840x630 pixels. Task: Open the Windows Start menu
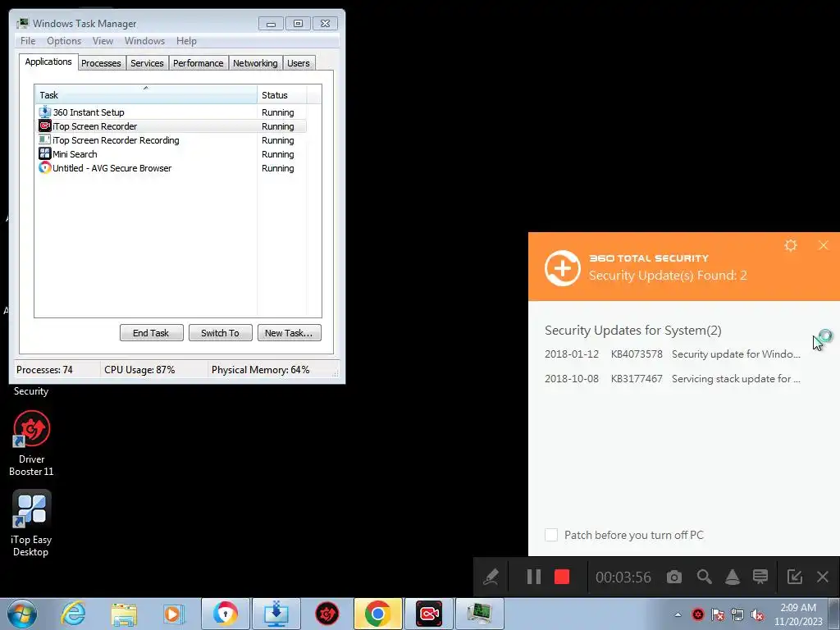pos(22,614)
